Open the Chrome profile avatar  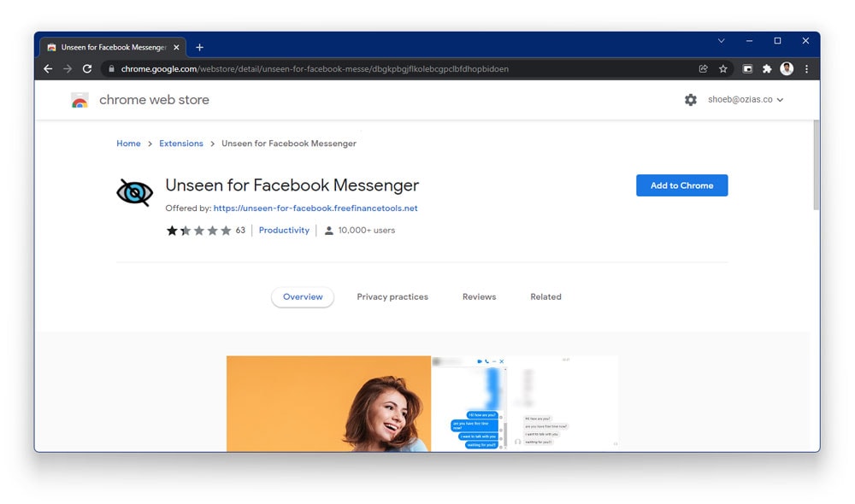[787, 68]
